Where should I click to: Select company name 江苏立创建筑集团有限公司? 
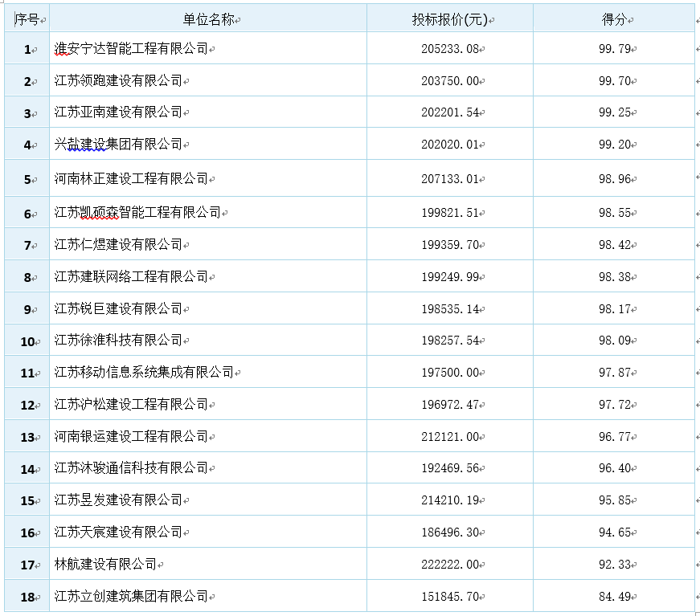[x=131, y=597]
